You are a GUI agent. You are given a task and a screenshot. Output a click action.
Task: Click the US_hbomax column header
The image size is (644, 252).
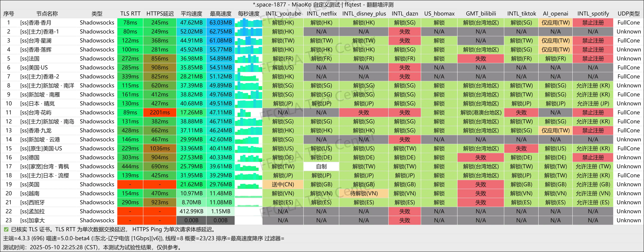(439, 13)
